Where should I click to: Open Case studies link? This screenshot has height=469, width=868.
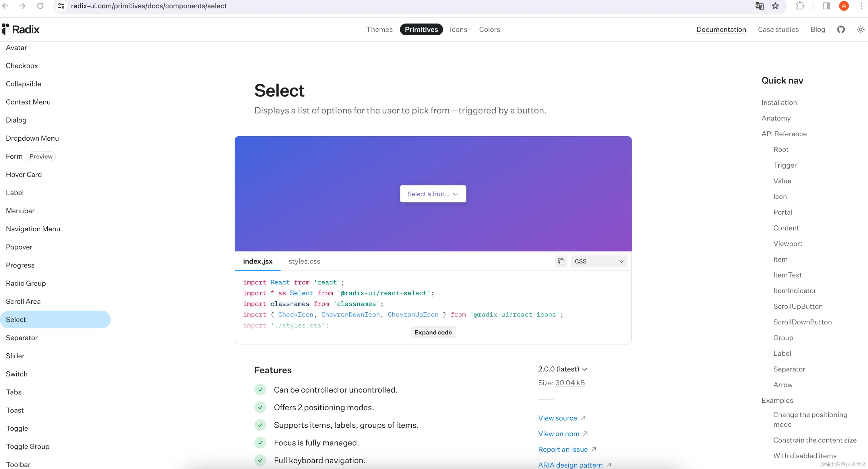click(x=778, y=29)
